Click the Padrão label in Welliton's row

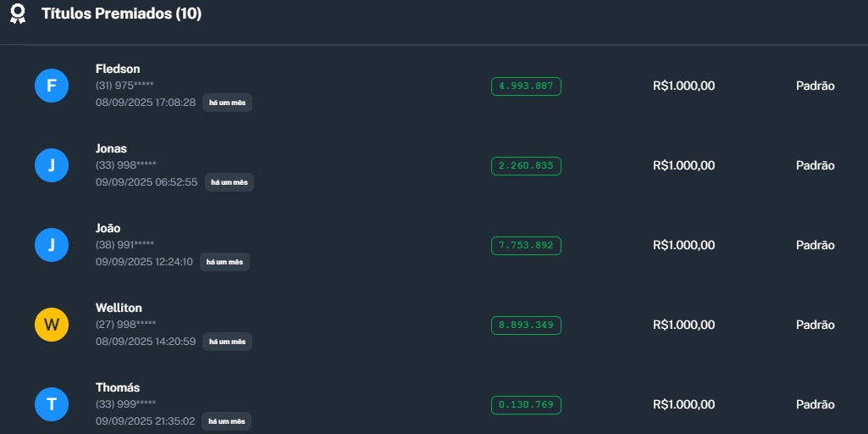(x=815, y=325)
